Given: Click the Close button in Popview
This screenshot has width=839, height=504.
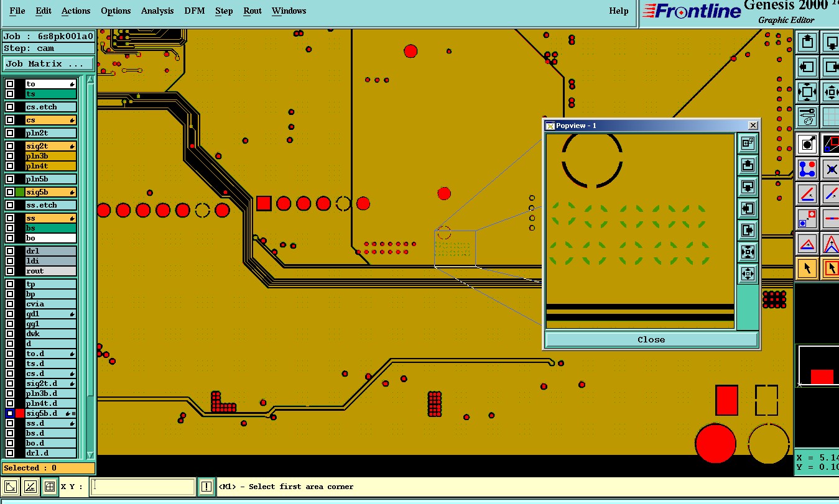Looking at the screenshot, I should click(x=651, y=339).
